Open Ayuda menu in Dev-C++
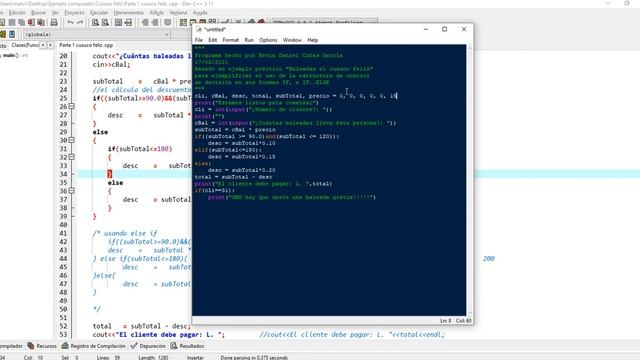Screen dimensions: 640x360 200,13
